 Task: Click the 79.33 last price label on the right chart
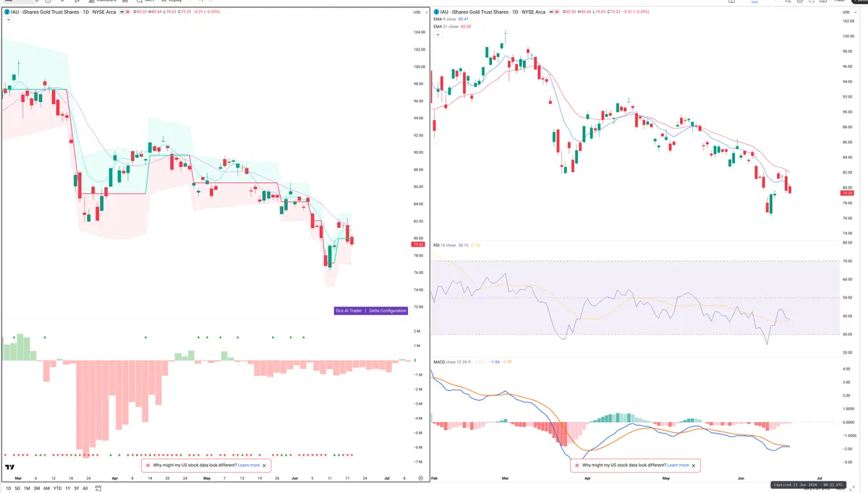[848, 193]
